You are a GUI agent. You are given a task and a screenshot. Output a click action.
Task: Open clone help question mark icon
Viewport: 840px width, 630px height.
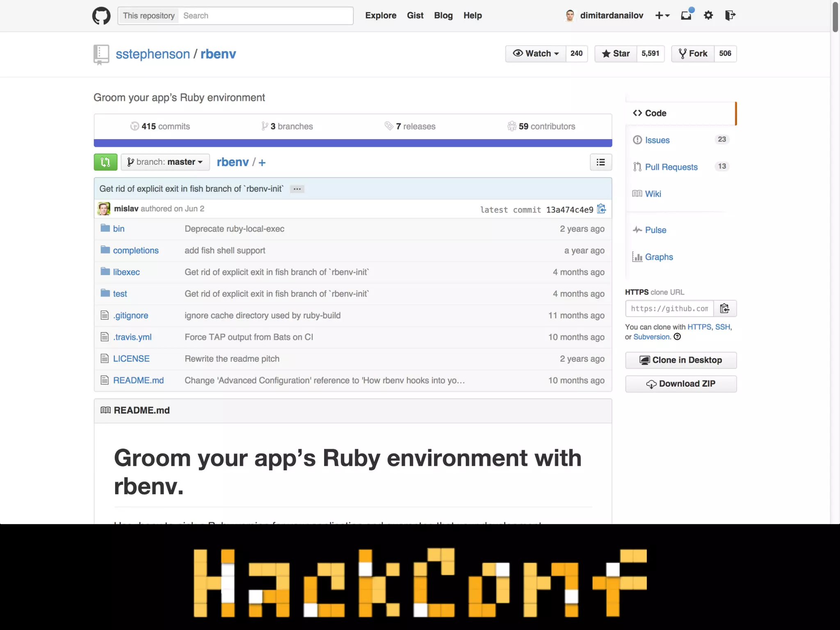point(678,337)
